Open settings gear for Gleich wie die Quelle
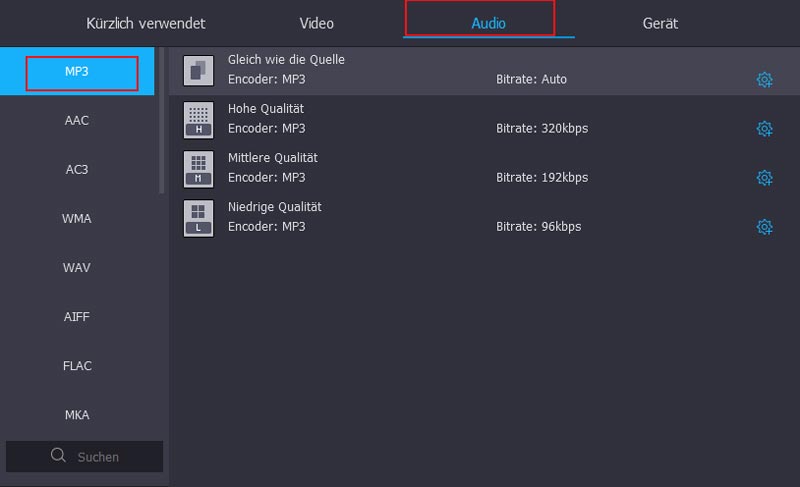Viewport: 800px width, 487px height. tap(765, 79)
